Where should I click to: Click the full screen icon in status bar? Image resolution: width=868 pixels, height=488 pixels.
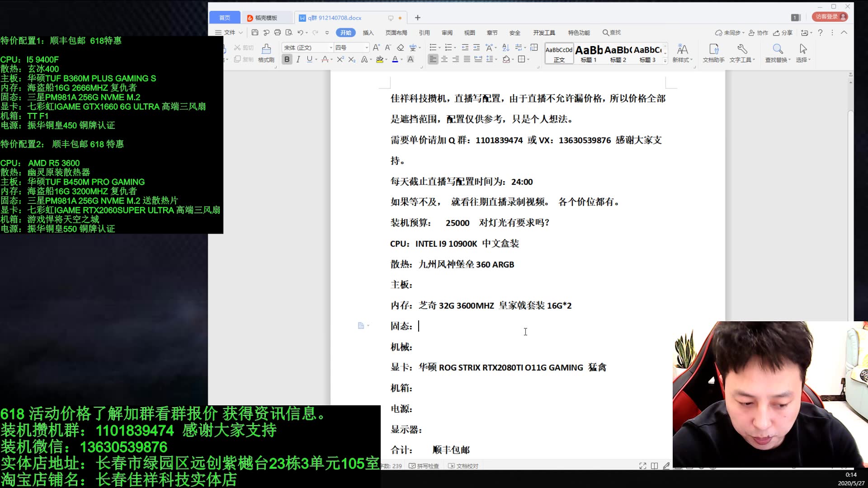(x=642, y=466)
